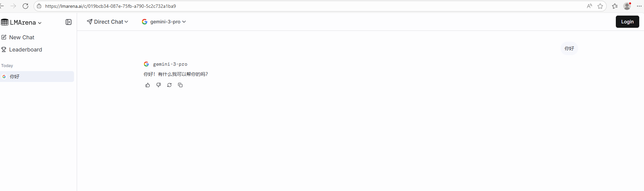The image size is (644, 191).
Task: Open the gemini-3-pro model selector
Action: pyautogui.click(x=164, y=22)
